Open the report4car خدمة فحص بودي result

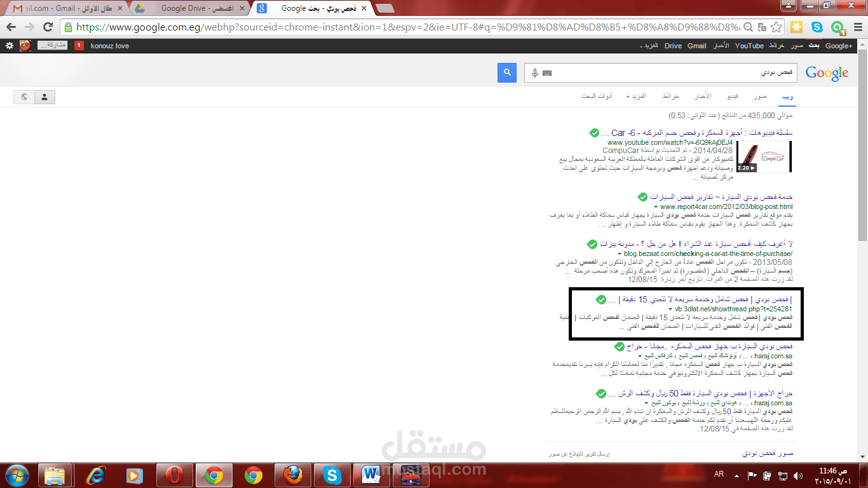click(x=721, y=197)
